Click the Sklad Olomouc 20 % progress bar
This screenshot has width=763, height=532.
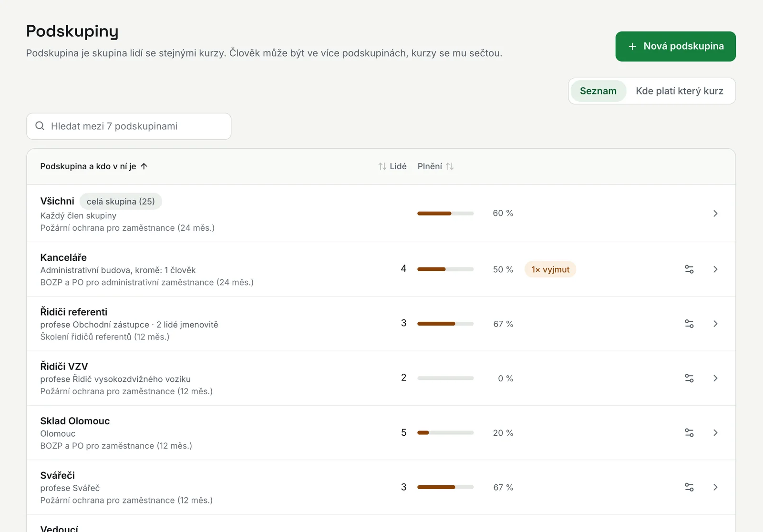pos(445,433)
